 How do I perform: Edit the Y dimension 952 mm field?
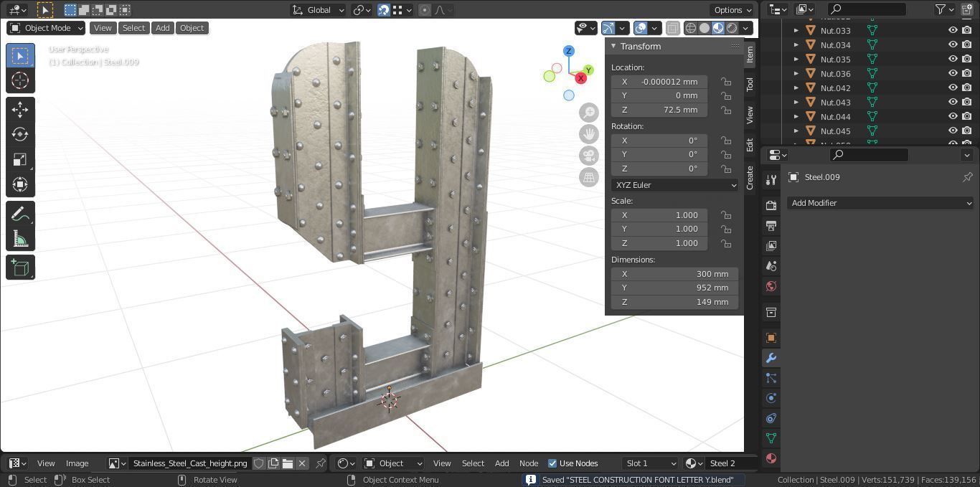(x=674, y=288)
